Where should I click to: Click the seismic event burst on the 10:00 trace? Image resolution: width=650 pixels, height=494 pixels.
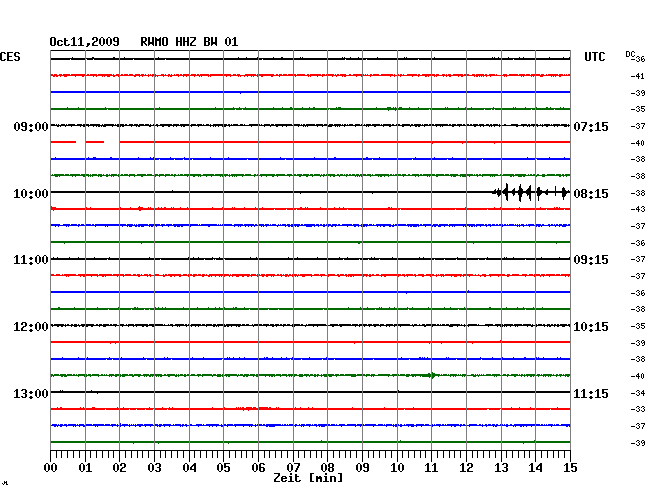[531, 192]
